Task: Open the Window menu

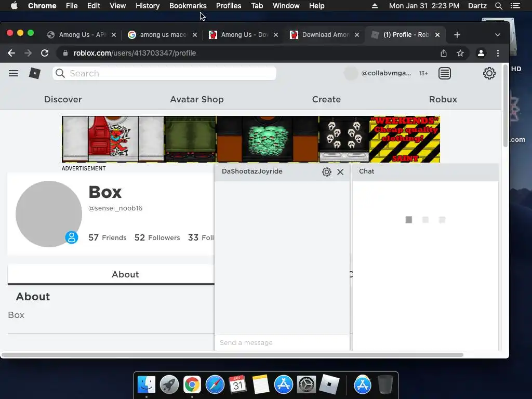Action: click(x=286, y=6)
